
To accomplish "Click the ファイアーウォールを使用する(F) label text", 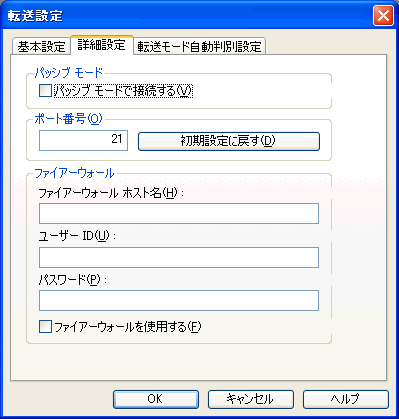I will coord(128,327).
